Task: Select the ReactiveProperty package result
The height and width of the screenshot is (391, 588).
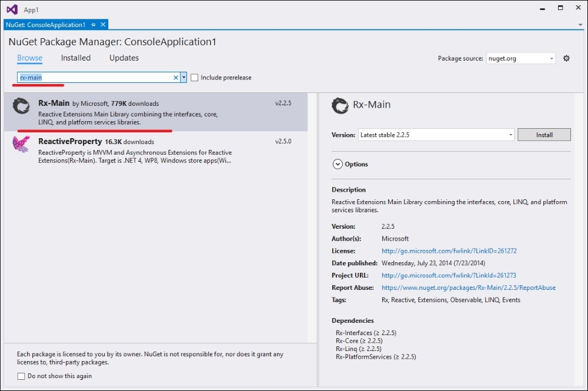Action: coord(156,151)
